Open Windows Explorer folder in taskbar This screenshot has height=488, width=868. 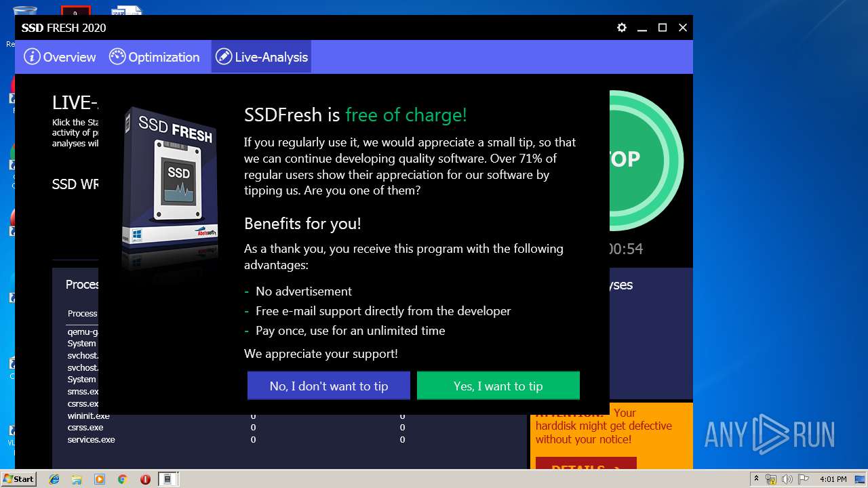click(77, 479)
